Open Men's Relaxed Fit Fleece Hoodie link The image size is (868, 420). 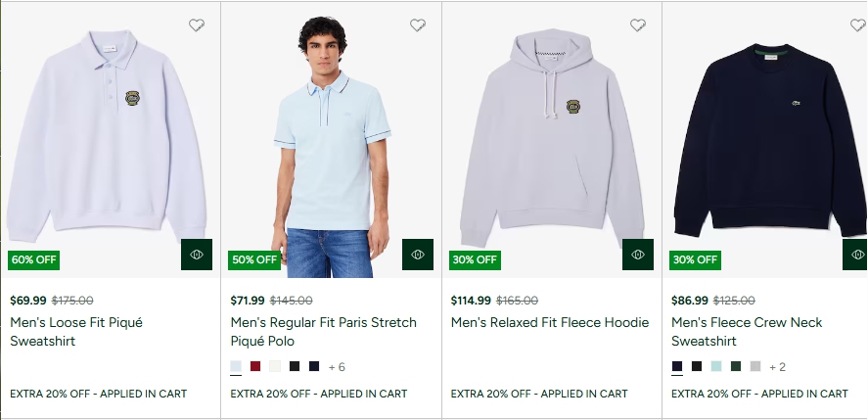(549, 322)
